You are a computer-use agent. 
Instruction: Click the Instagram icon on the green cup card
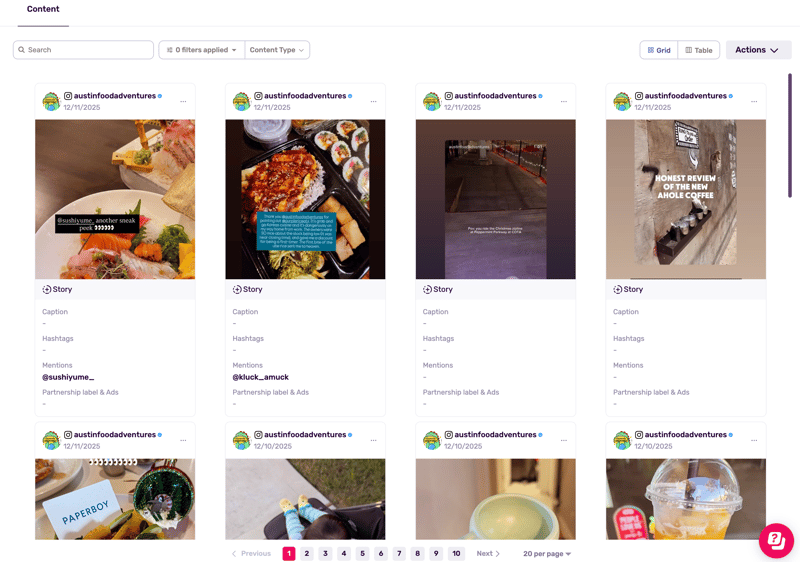[448, 435]
